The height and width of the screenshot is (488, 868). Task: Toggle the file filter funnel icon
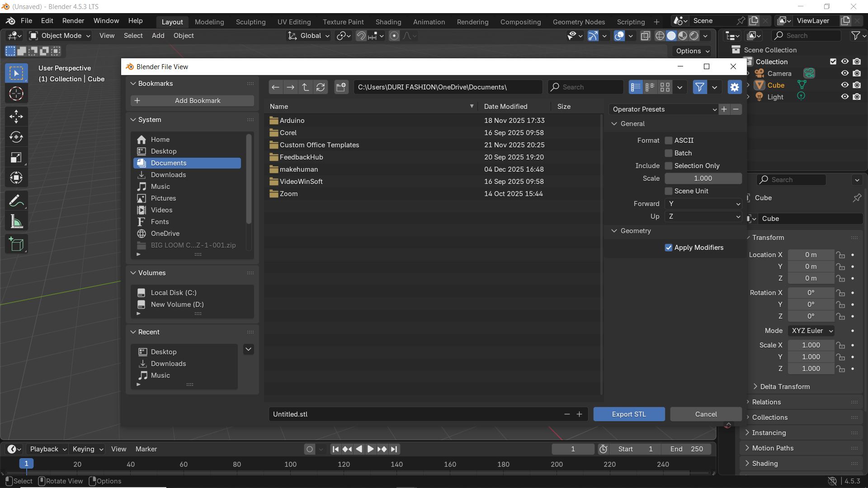coord(699,87)
